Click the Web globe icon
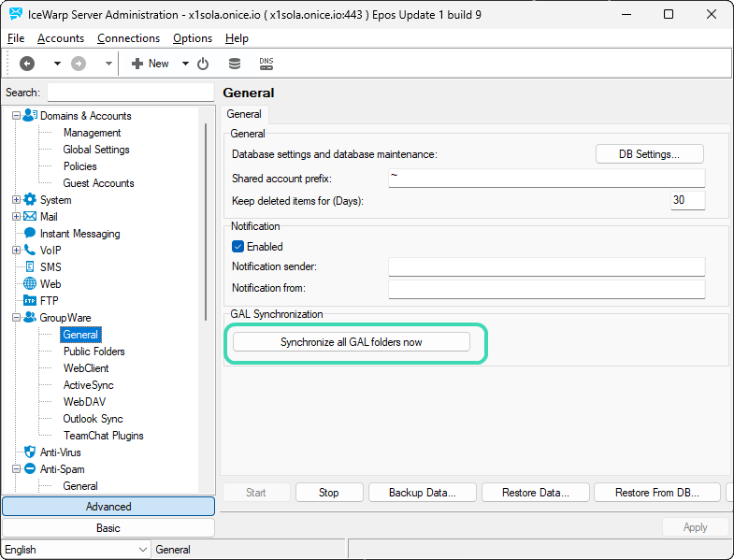This screenshot has height=560, width=734. 30,283
